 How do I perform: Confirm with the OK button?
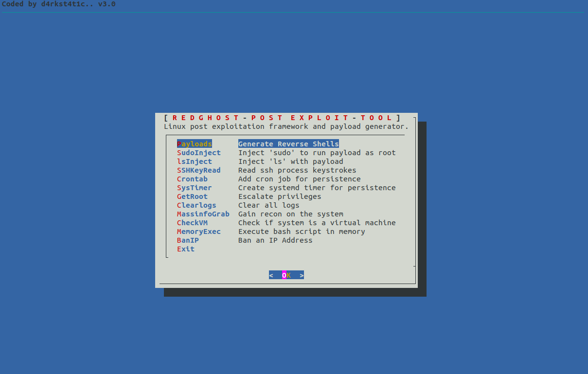click(286, 275)
